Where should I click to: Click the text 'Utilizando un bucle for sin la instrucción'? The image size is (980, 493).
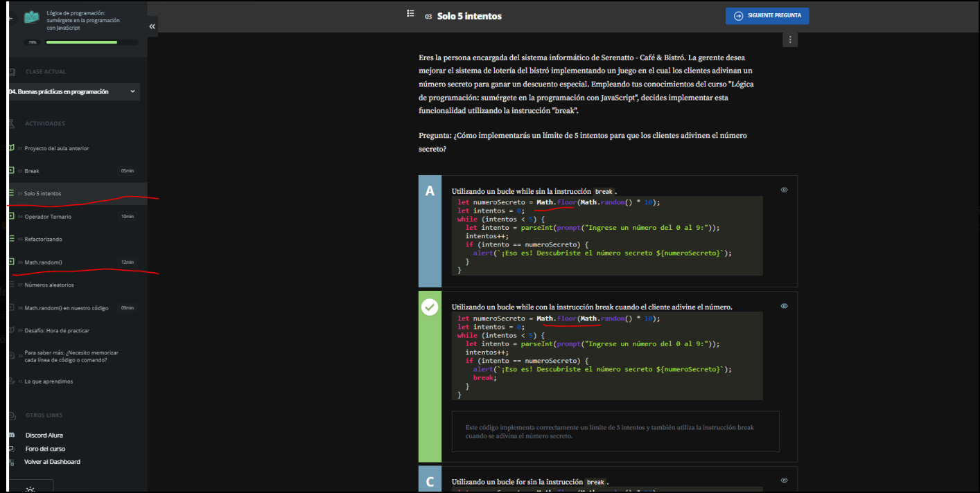pyautogui.click(x=517, y=481)
